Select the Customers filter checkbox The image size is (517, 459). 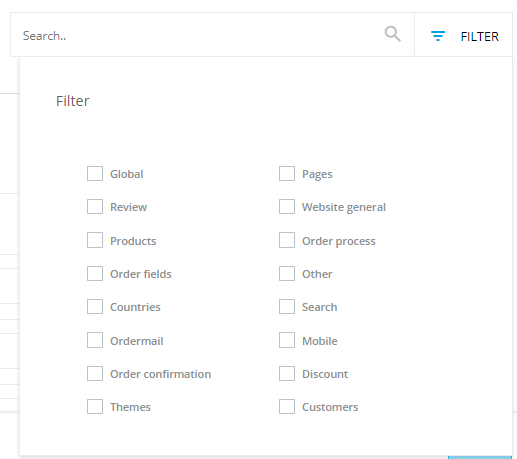(x=287, y=407)
